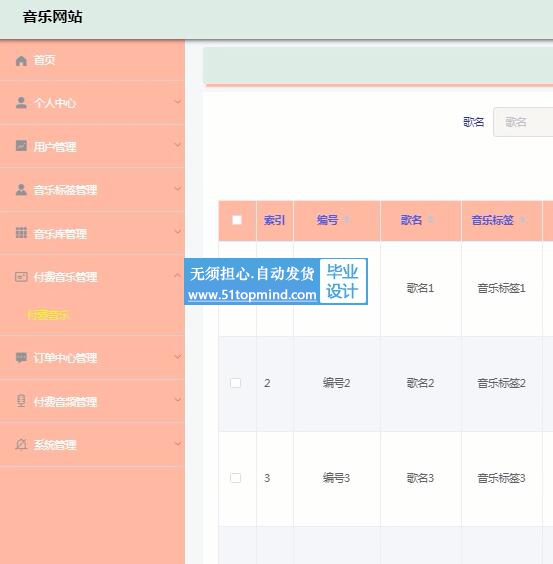
Task: Tick the select-all checkbox in the table header
Action: (x=237, y=220)
